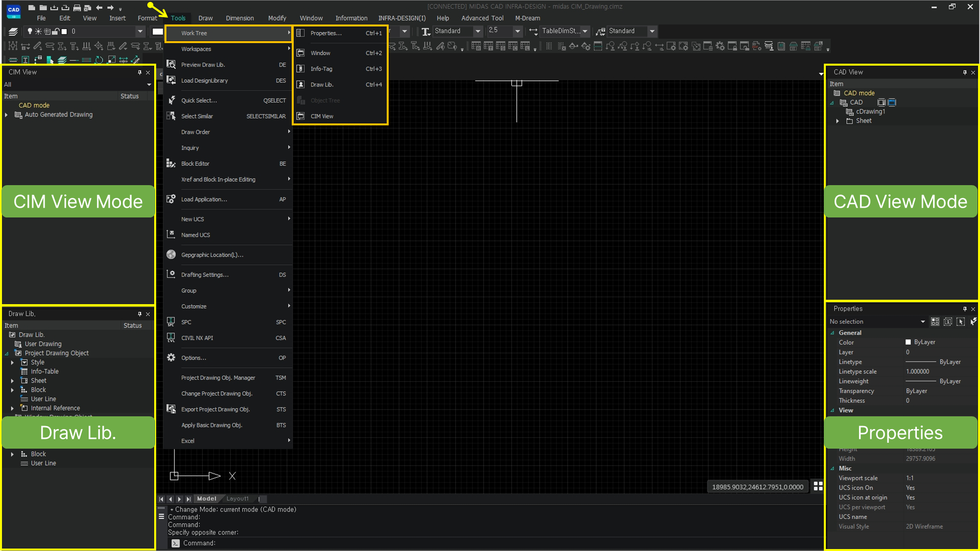
Task: Click the New file icon in title bar
Action: click(x=31, y=7)
